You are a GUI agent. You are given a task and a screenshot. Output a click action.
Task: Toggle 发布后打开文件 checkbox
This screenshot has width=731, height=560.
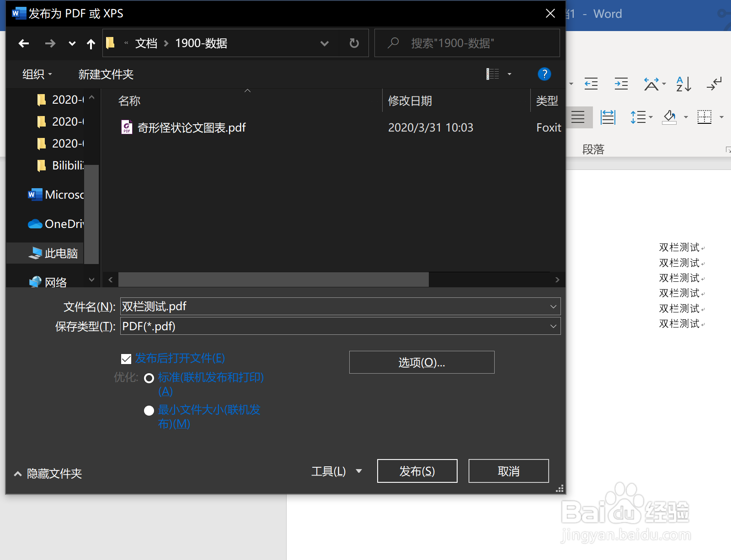pyautogui.click(x=126, y=359)
